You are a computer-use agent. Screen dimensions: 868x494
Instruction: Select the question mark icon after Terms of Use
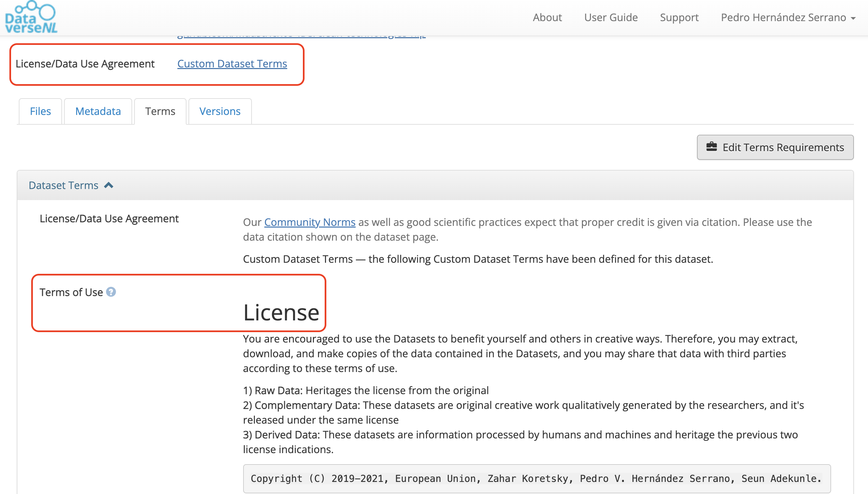(111, 291)
